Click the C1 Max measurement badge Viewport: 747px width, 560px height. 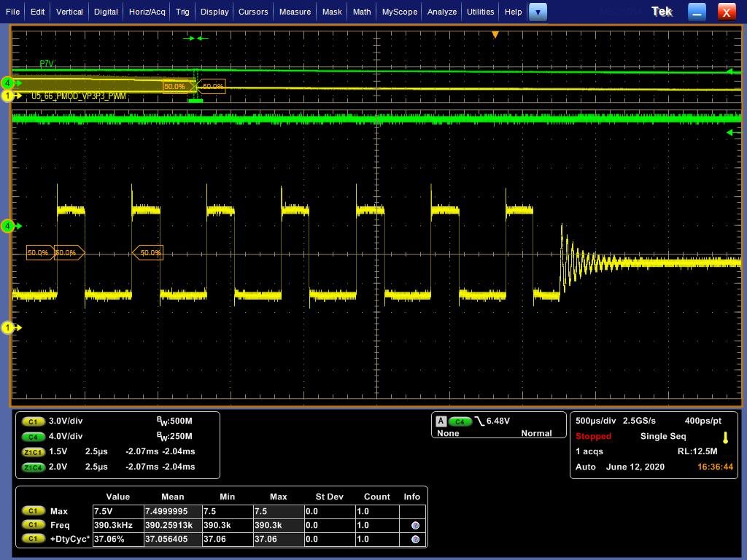pos(33,511)
